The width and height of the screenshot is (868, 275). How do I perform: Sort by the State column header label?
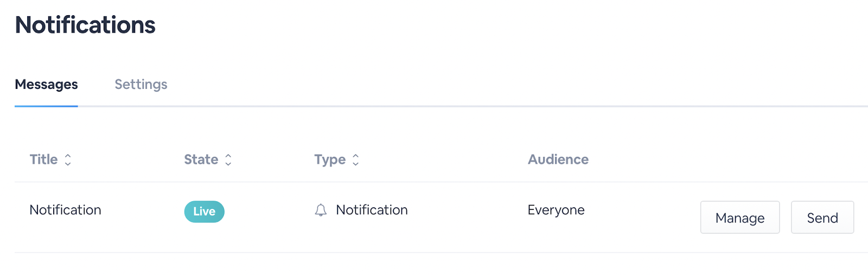[201, 159]
